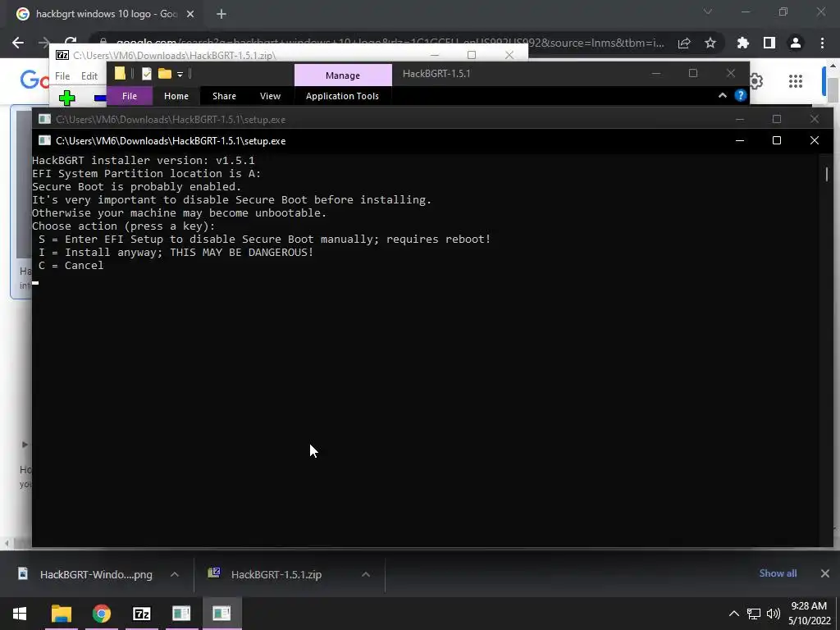This screenshot has width=840, height=630.
Task: Open File Explorer Help blue question icon
Action: pos(741,95)
